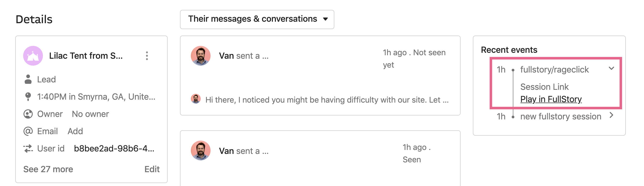Screen dimensions: 644x186
Task: Click the location pin icon
Action: [x=28, y=96]
